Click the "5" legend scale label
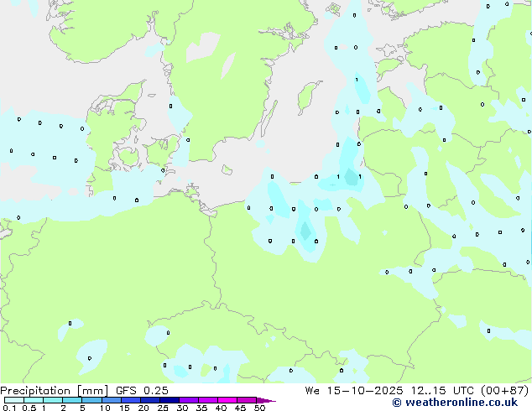 point(82,408)
